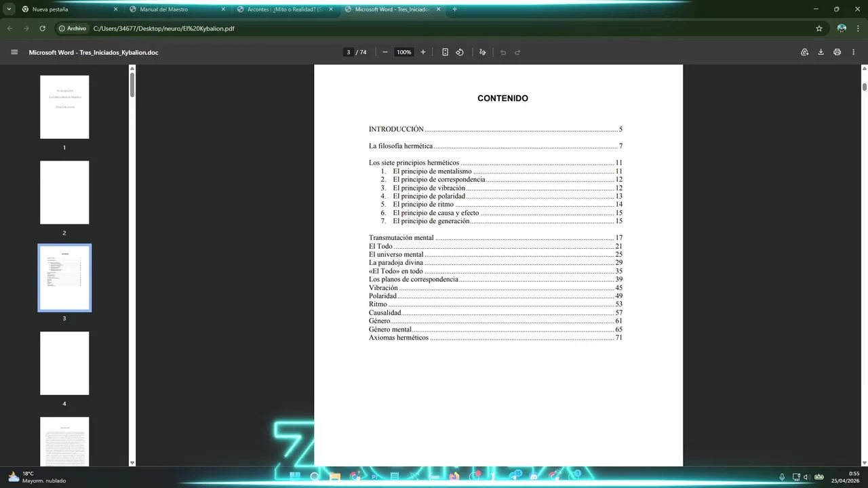Select page 4 thumbnail
868x488 pixels.
[64, 363]
